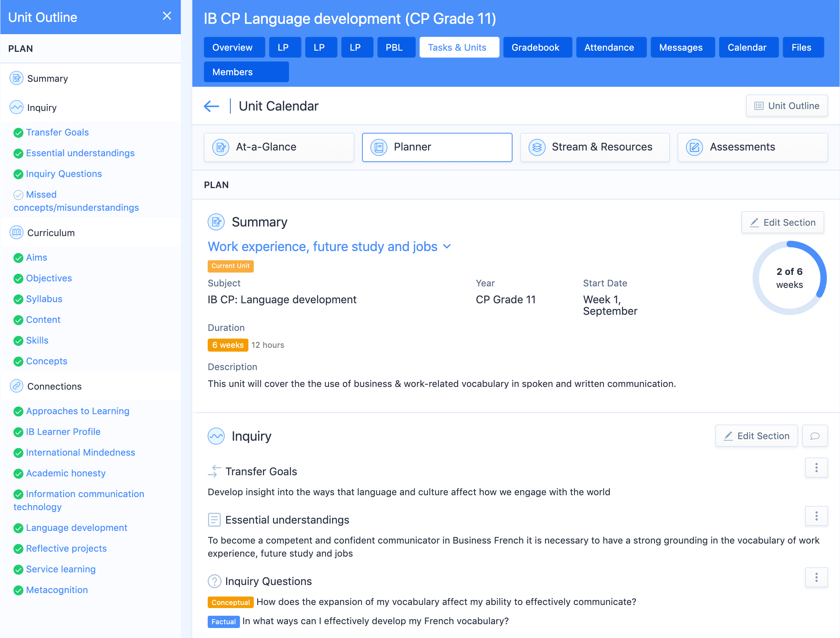Click the Essential understandings green checkmark
This screenshot has height=638, width=840.
18,154
